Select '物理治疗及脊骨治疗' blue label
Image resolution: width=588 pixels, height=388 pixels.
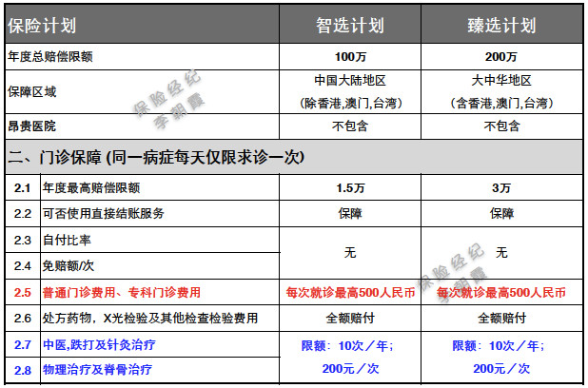pos(97,370)
